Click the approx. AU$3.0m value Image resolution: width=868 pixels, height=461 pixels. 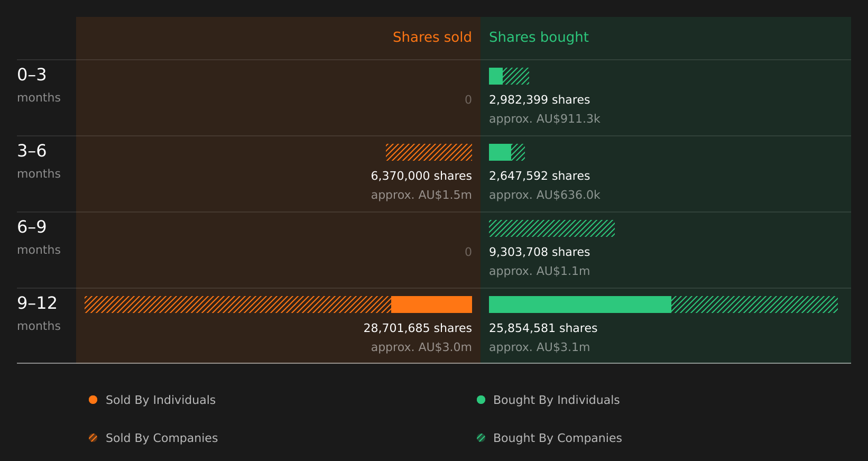pyautogui.click(x=421, y=347)
